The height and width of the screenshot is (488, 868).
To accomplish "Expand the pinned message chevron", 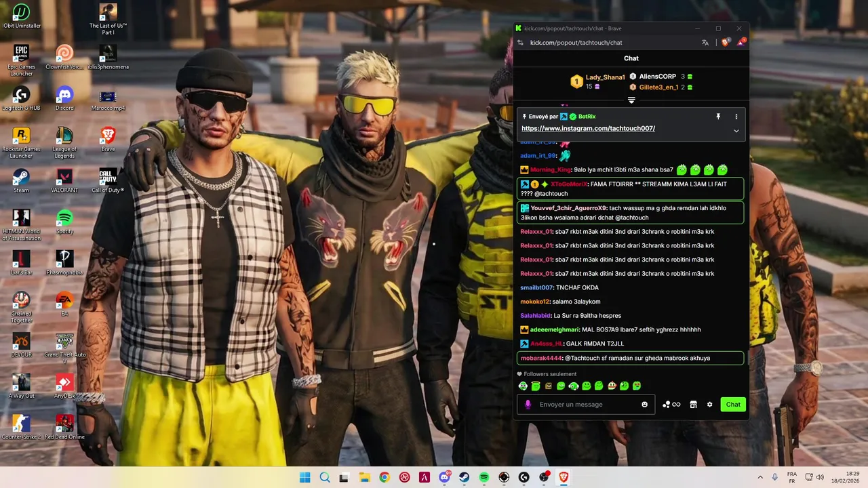I will tap(736, 131).
